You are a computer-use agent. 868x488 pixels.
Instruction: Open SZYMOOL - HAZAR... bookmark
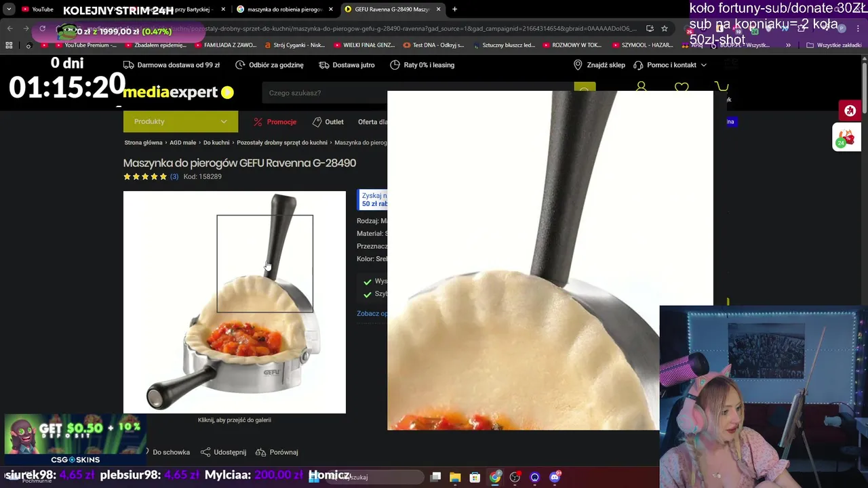pos(642,45)
